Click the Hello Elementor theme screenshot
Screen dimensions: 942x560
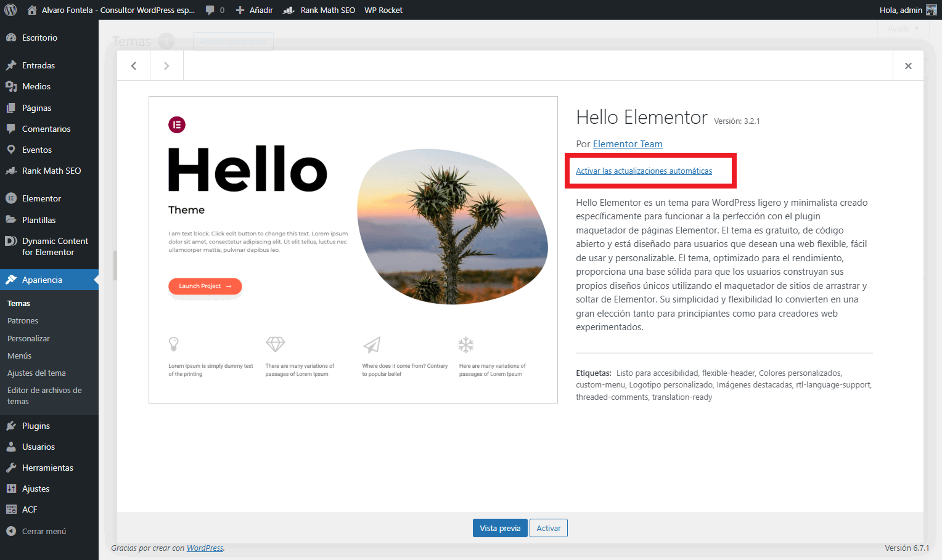coord(353,250)
